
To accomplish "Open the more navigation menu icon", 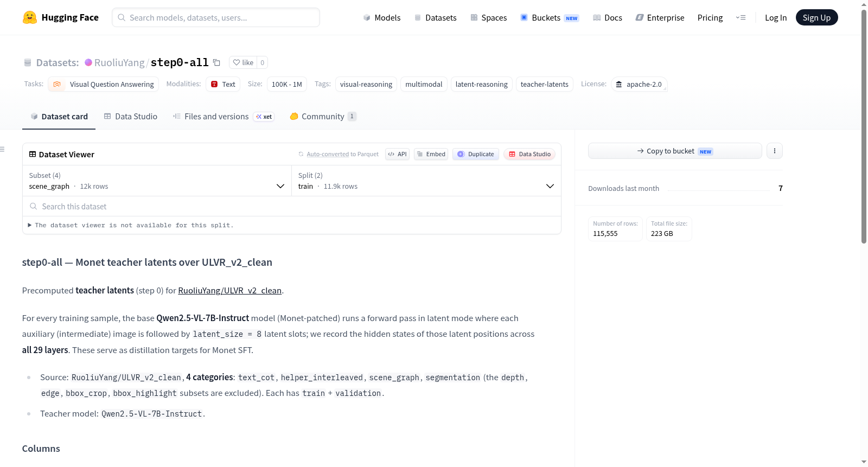I will tap(741, 17).
